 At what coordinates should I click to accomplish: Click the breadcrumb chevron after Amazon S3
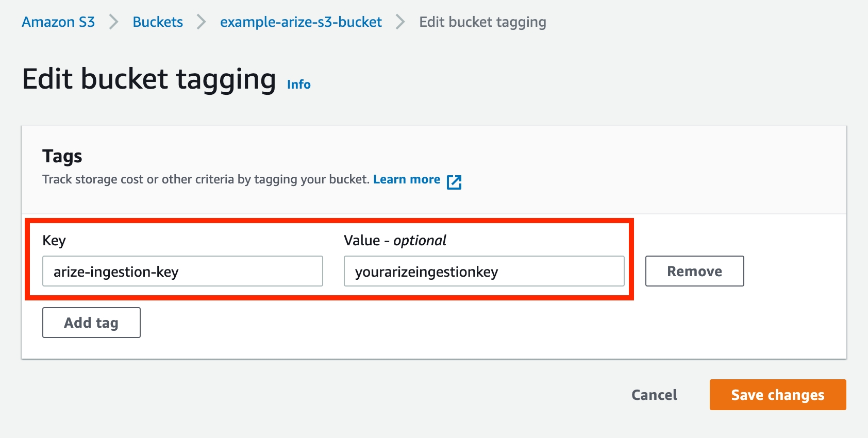point(114,22)
